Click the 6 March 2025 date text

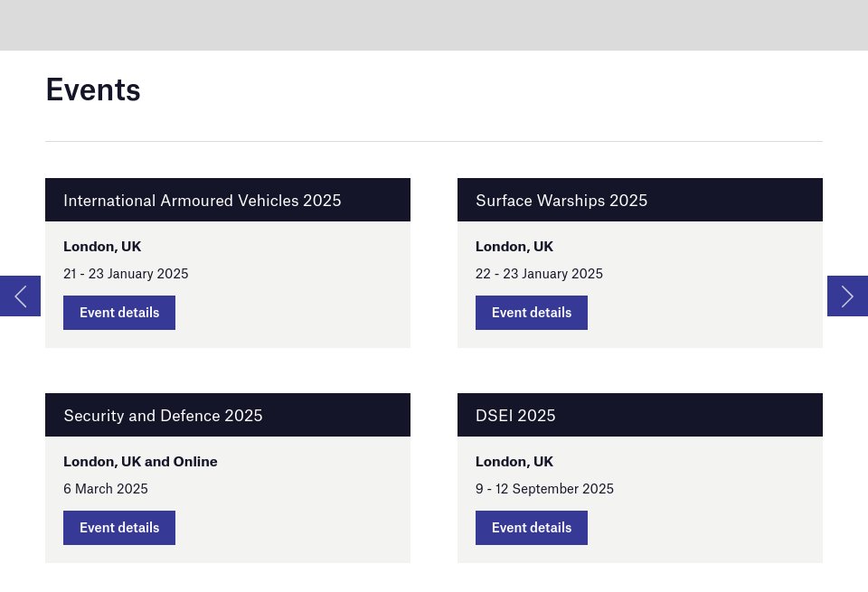pos(105,488)
